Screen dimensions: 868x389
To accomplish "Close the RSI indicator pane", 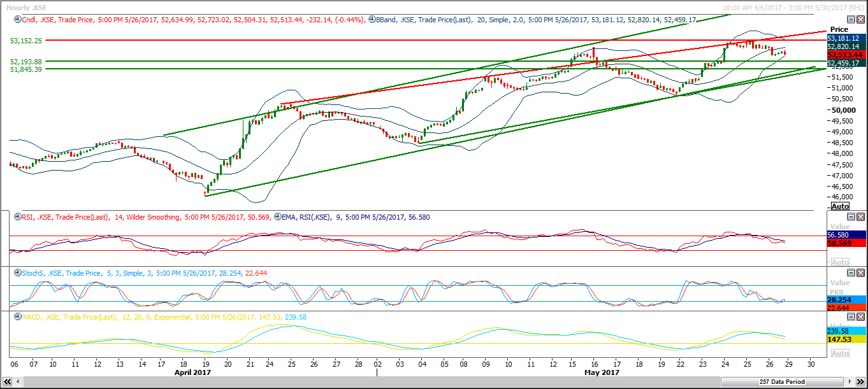I will click(860, 217).
